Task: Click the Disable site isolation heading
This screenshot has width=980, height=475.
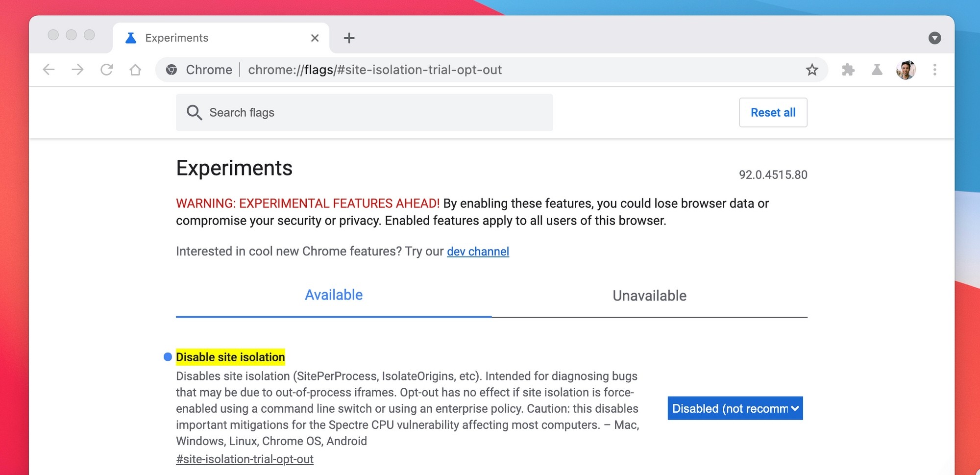Action: 230,357
